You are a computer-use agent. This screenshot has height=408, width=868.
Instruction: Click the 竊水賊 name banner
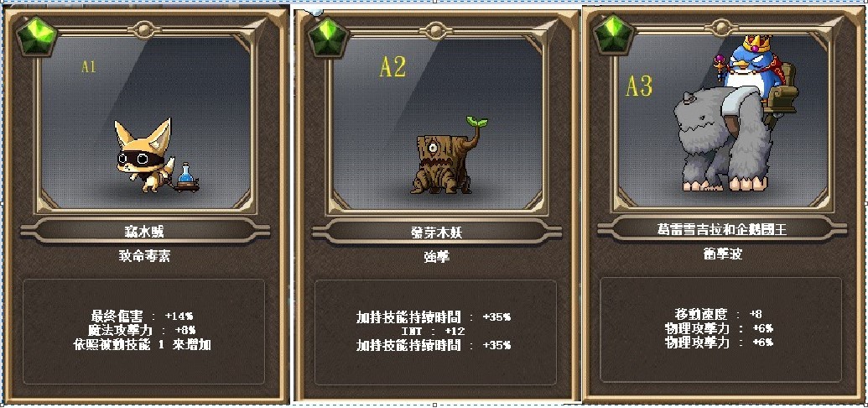[x=144, y=231]
